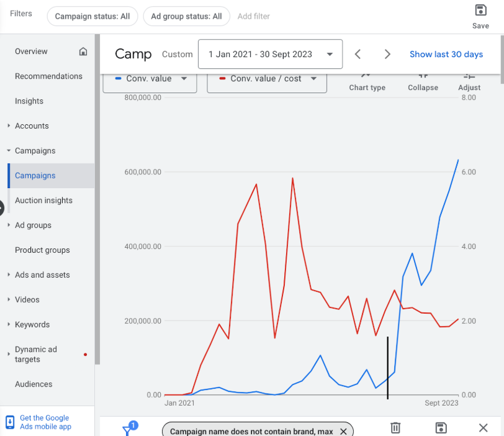Click the home icon beside Overview
Screen dimensions: 504x436
(83, 52)
